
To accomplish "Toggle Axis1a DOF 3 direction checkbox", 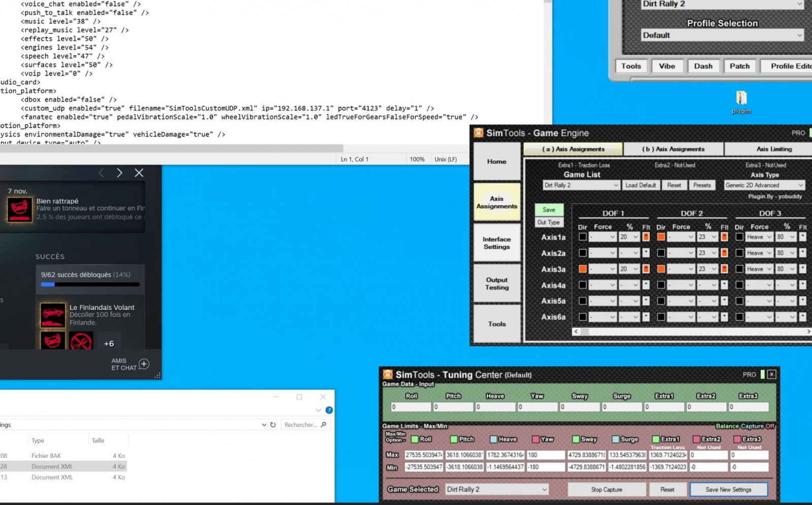I will (739, 237).
